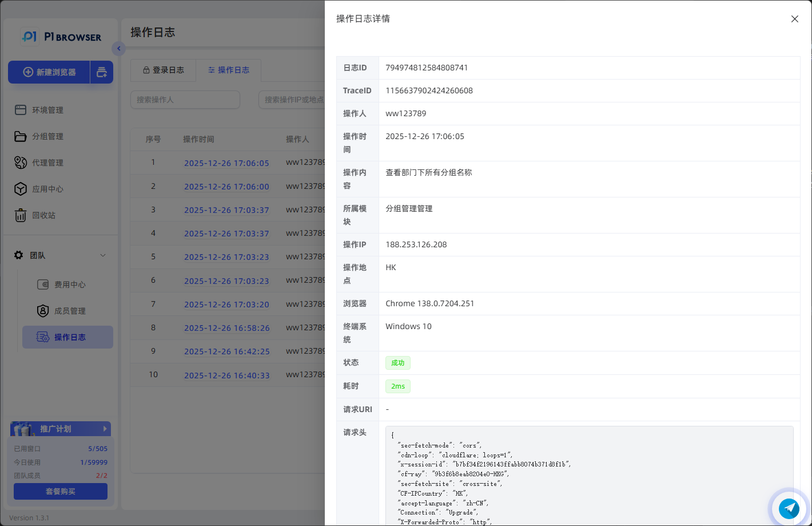Open 分组管理 folder menu item

[x=47, y=136]
